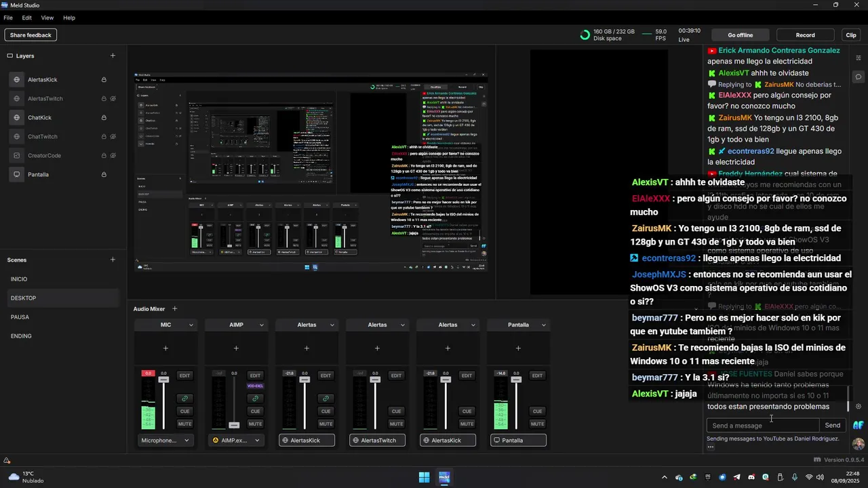
Task: Add an effect to the AIMP track
Action: click(236, 348)
